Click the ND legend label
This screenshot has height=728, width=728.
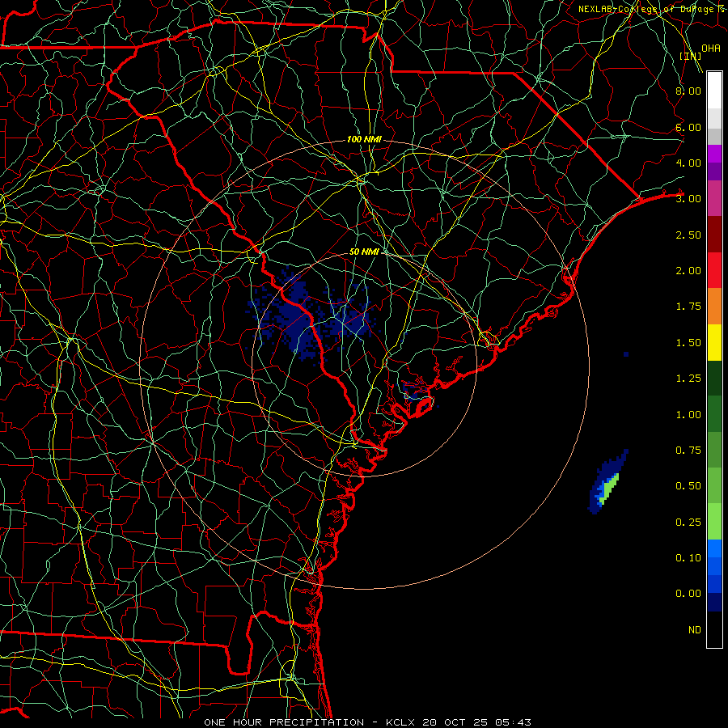click(695, 630)
